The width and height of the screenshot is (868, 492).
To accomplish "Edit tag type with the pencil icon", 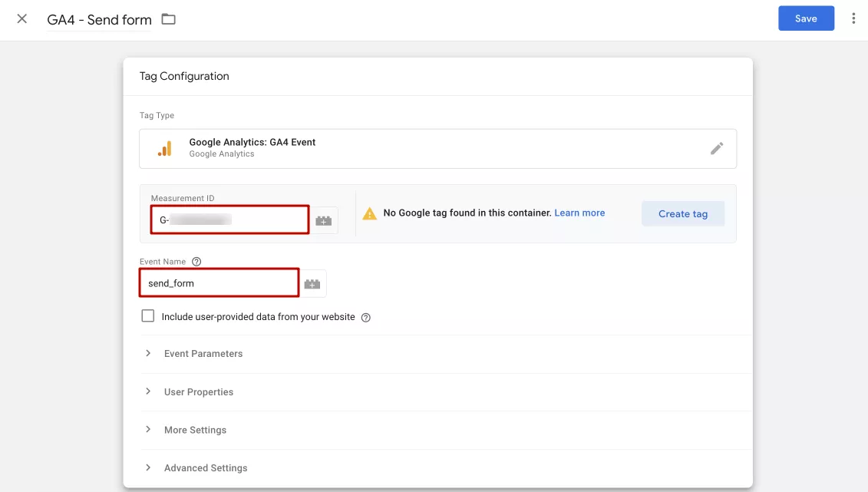I will pos(716,148).
